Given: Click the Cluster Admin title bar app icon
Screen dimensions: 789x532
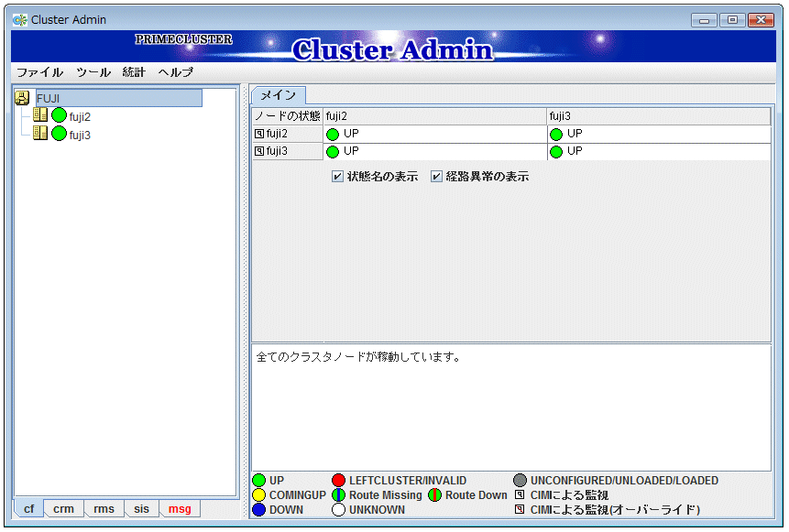Looking at the screenshot, I should [x=20, y=19].
